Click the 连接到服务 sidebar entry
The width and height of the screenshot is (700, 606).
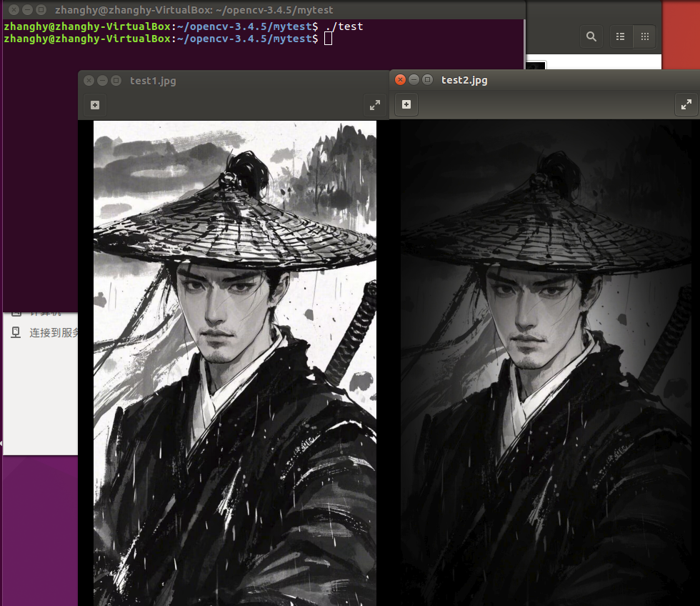(x=44, y=333)
